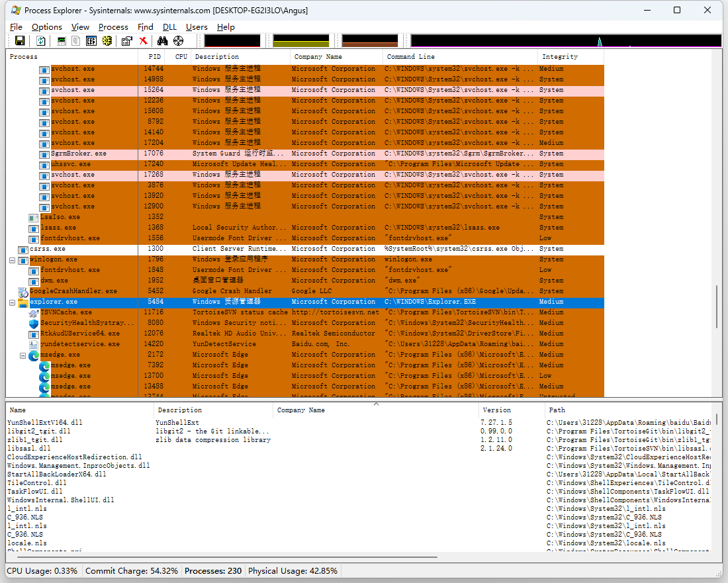Collapse the explorer.exe tree node

coord(13,302)
